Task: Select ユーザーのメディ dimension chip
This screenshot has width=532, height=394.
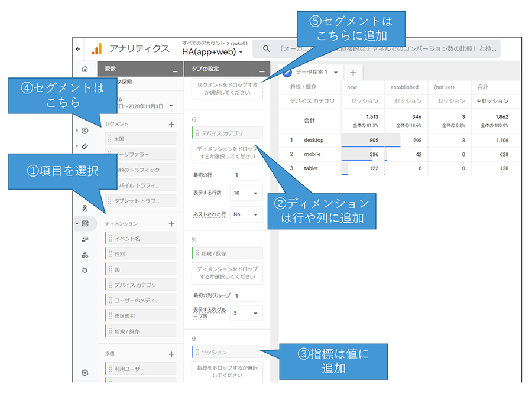Action: click(141, 301)
